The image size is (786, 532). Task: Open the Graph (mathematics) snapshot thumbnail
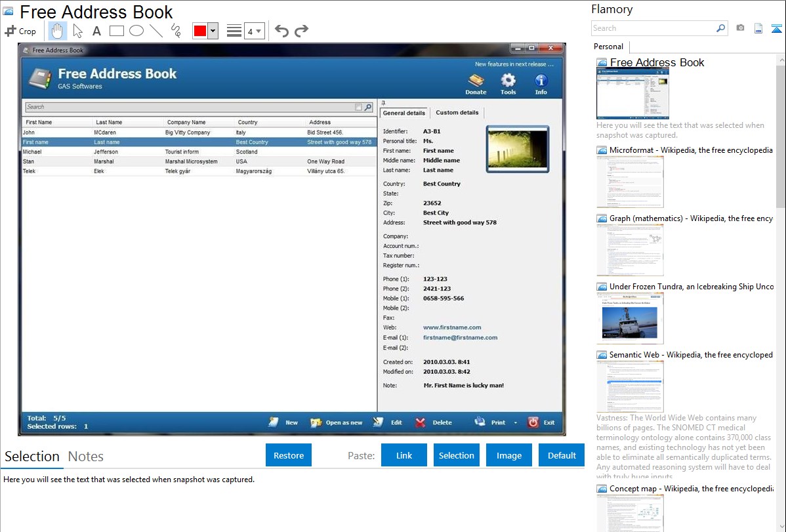pos(630,250)
